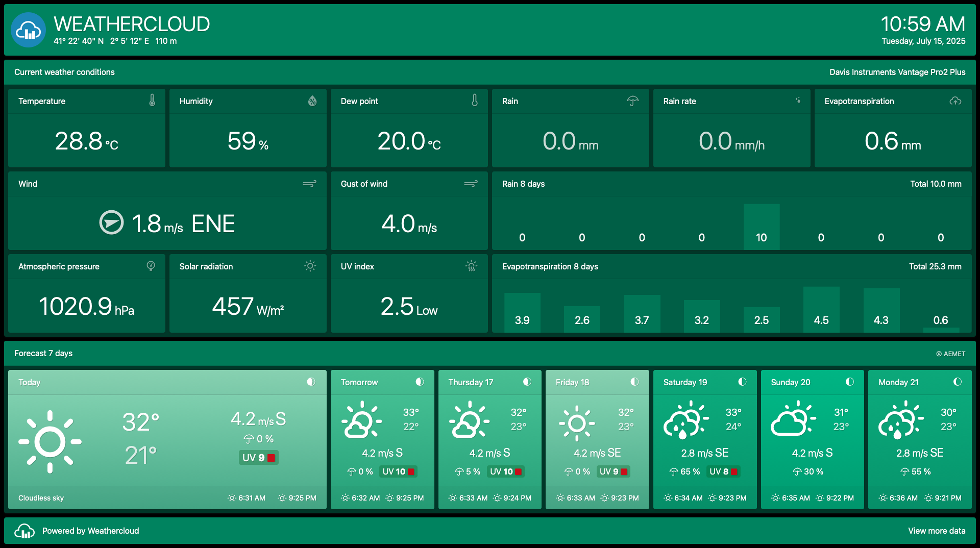Click the 2.5 Low UV index value
The image size is (980, 548).
point(409,306)
